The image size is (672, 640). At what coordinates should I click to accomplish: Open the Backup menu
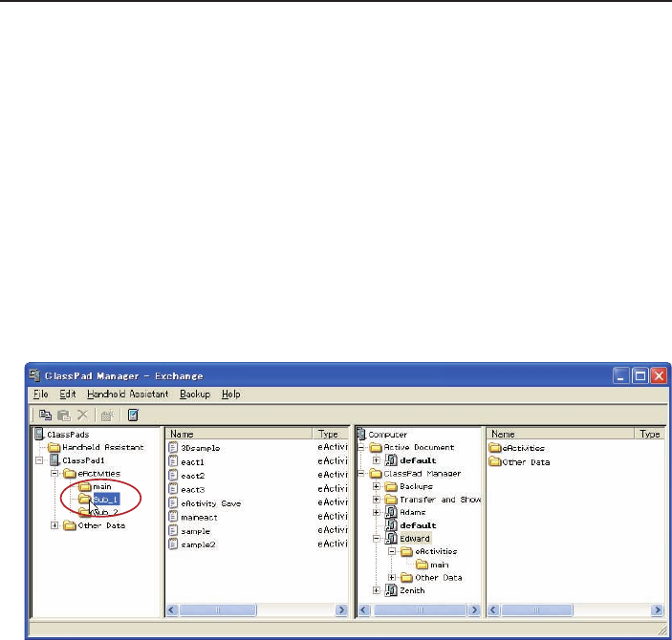(195, 395)
